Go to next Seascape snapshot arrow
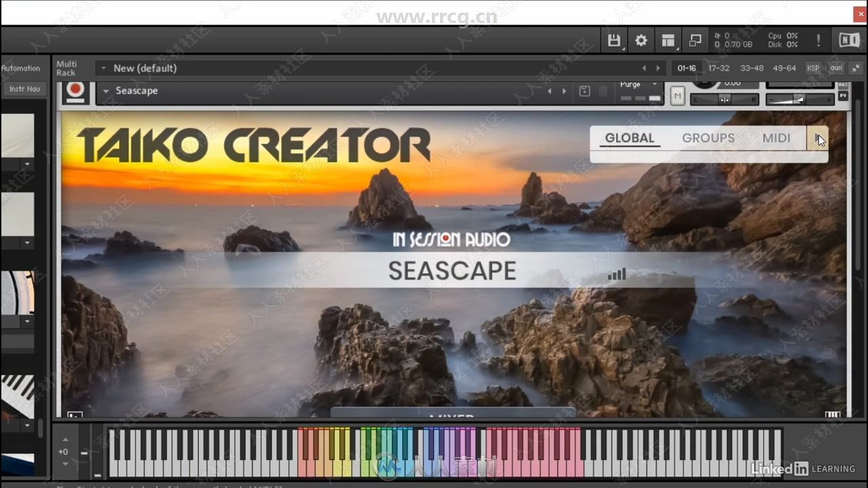Screen dimensions: 868x488 click(x=564, y=91)
